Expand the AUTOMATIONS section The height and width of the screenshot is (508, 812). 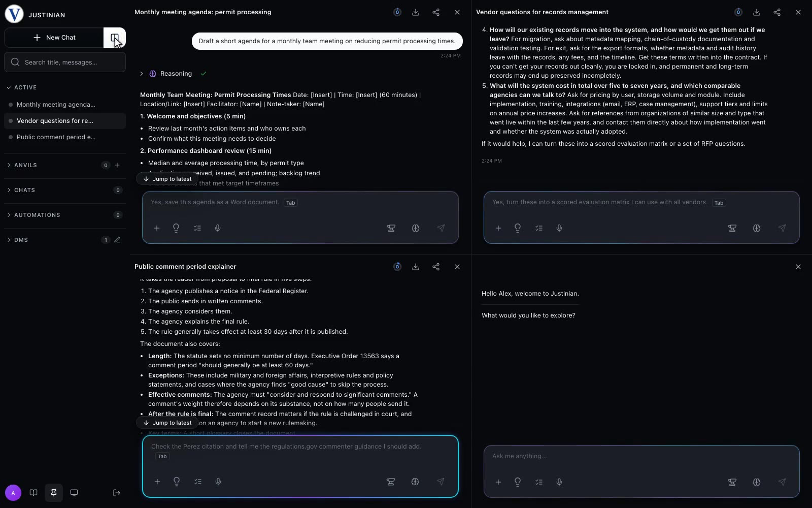tap(33, 215)
